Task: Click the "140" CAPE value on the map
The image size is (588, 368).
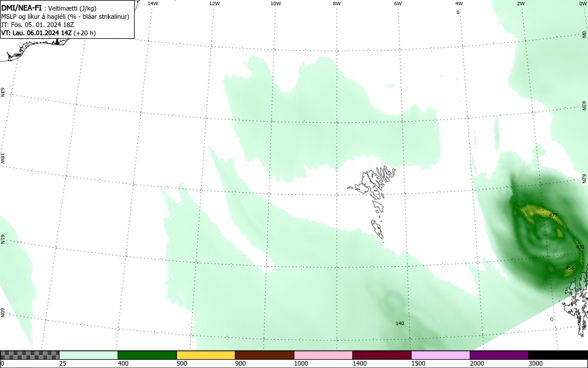Action: [x=400, y=323]
